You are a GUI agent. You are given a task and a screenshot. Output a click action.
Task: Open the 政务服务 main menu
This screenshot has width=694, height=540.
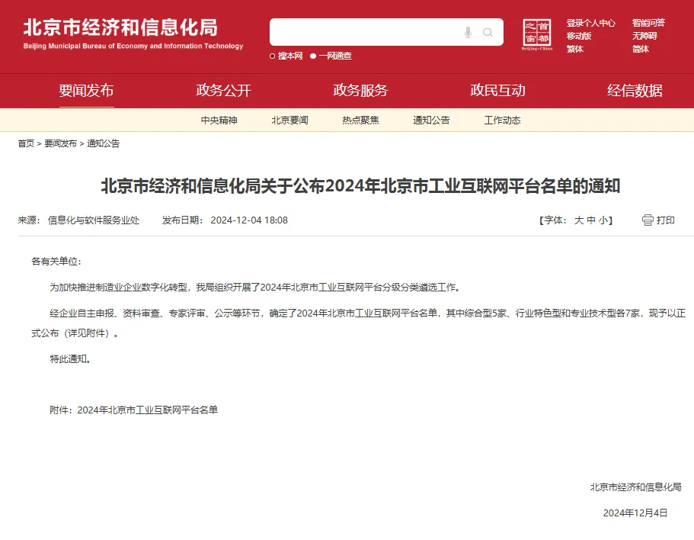[x=360, y=90]
